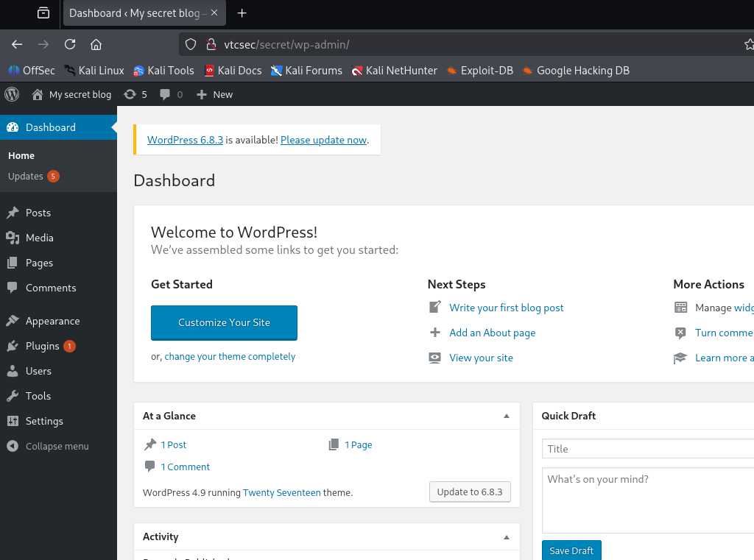Viewport: 754px width, 560px height.
Task: Click the Collapse menu arrow icon
Action: pyautogui.click(x=13, y=446)
